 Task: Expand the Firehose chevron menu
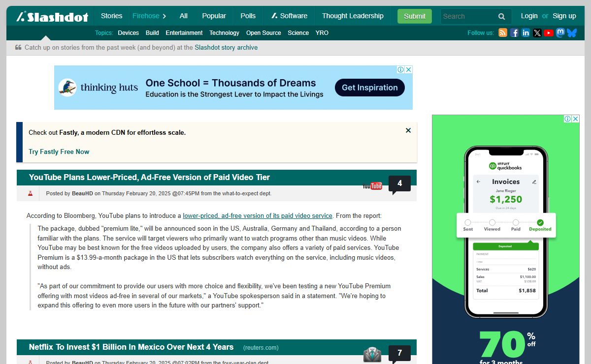tap(164, 16)
